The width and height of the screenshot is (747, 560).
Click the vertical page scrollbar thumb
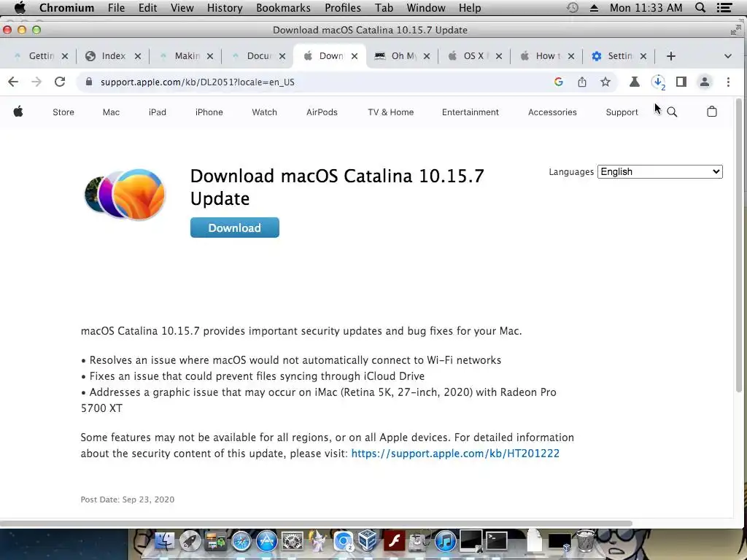coord(739,245)
